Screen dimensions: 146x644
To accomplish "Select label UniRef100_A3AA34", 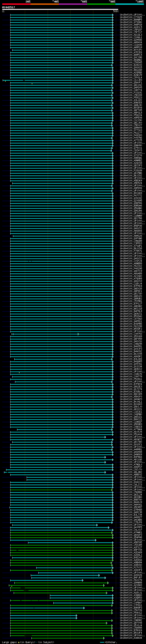I will pyautogui.click(x=131, y=638).
